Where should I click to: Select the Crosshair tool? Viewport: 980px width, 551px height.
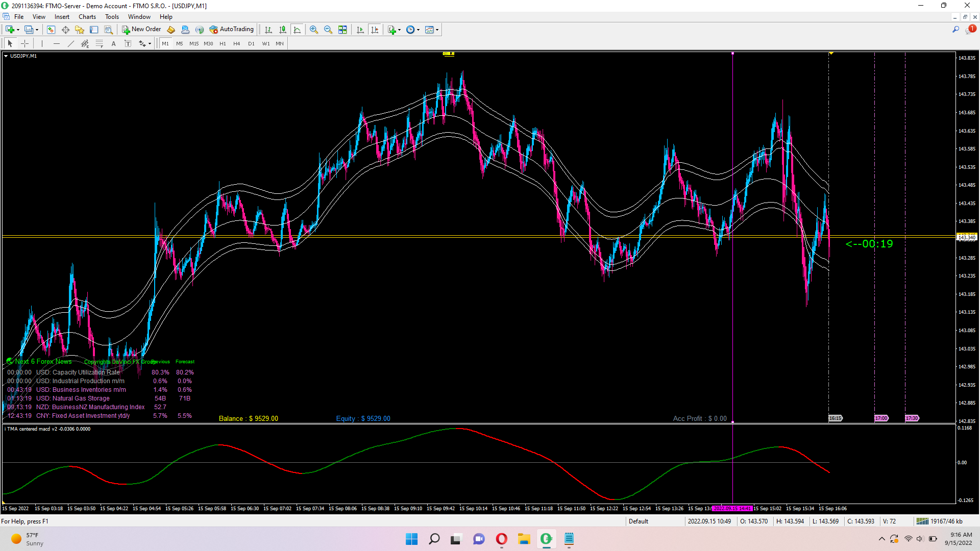[24, 44]
